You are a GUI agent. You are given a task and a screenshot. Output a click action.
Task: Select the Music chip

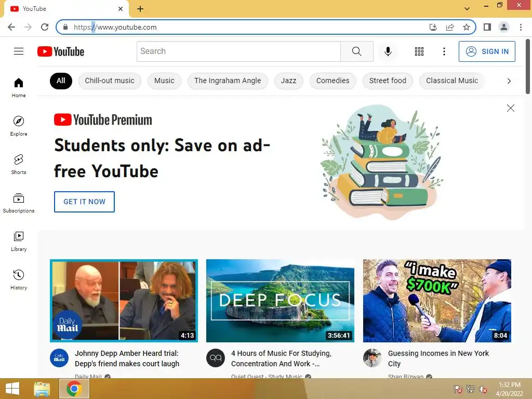(164, 81)
